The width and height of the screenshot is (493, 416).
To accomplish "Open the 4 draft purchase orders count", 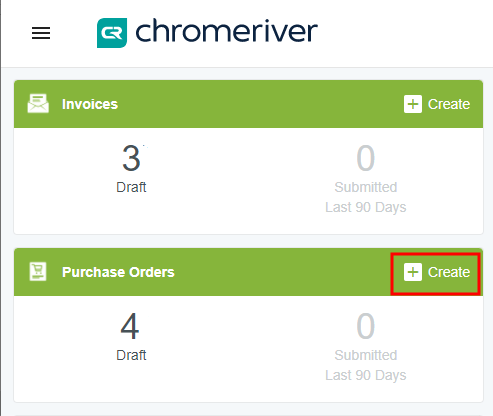I will pyautogui.click(x=130, y=326).
